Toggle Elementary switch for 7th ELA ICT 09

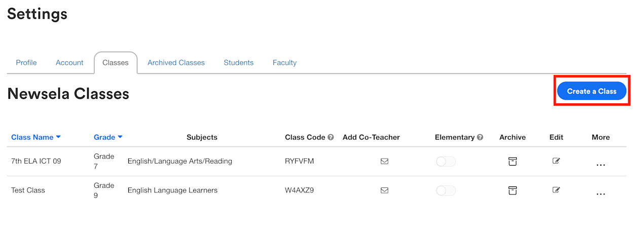click(x=446, y=162)
